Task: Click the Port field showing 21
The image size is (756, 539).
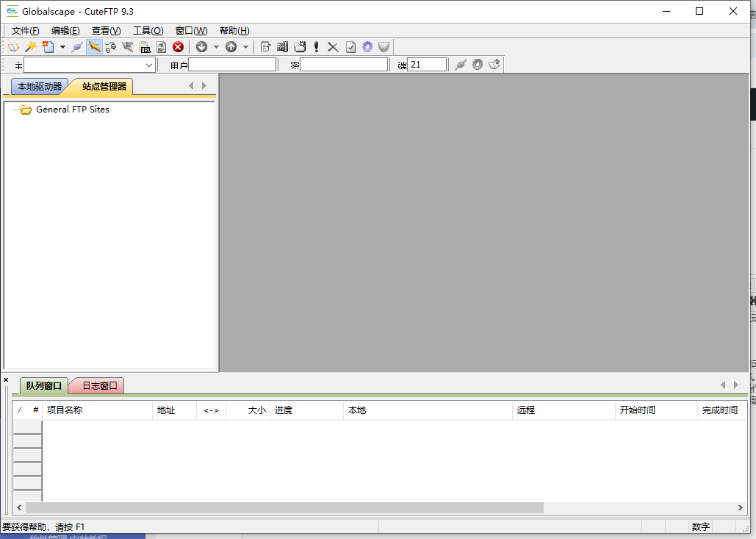Action: 427,65
